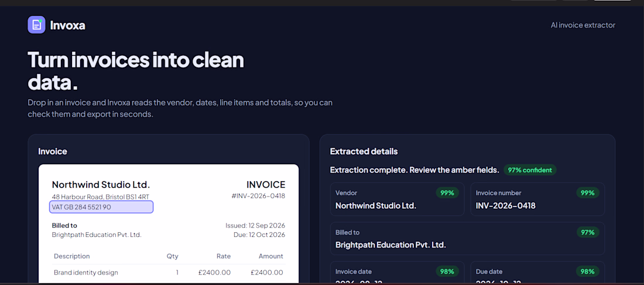Click the Issued: 12 Sep 2026 date text
The height and width of the screenshot is (285, 644).
255,225
